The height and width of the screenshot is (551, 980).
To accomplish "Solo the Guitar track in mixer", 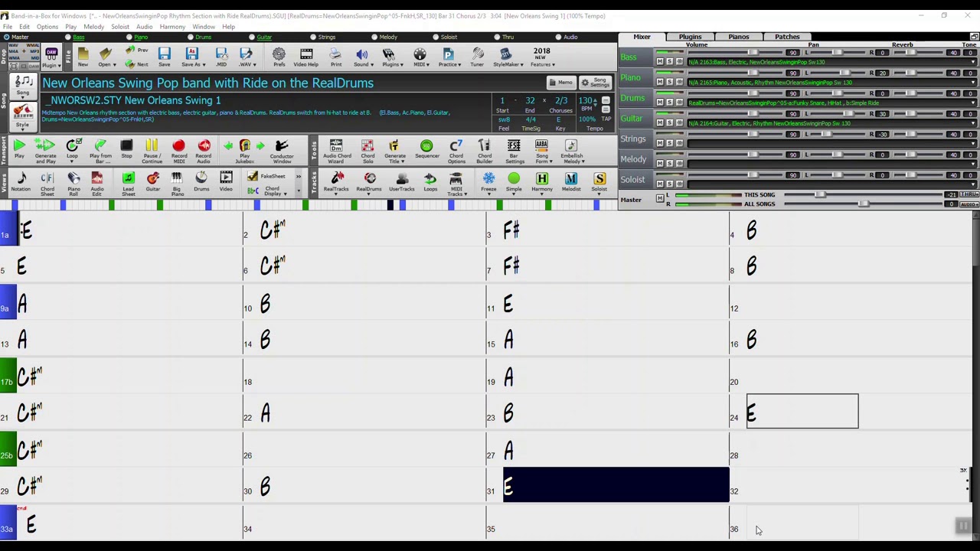I will tap(669, 122).
